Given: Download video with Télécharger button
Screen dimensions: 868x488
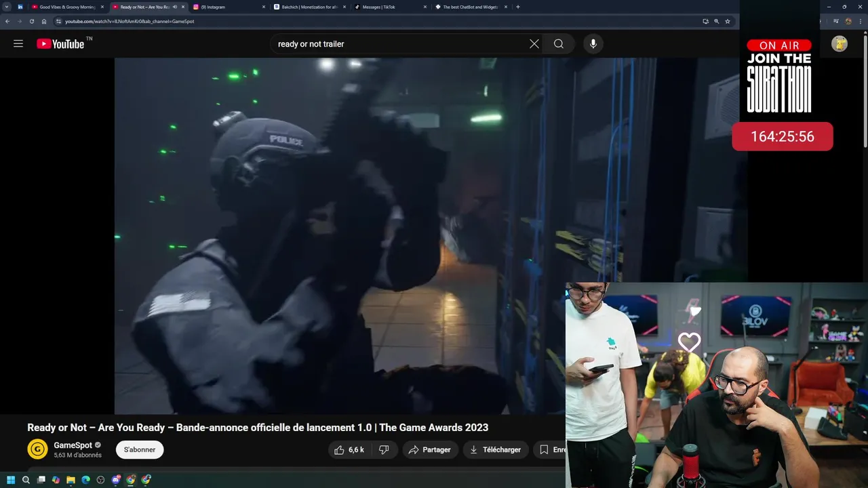Looking at the screenshot, I should click(x=496, y=449).
